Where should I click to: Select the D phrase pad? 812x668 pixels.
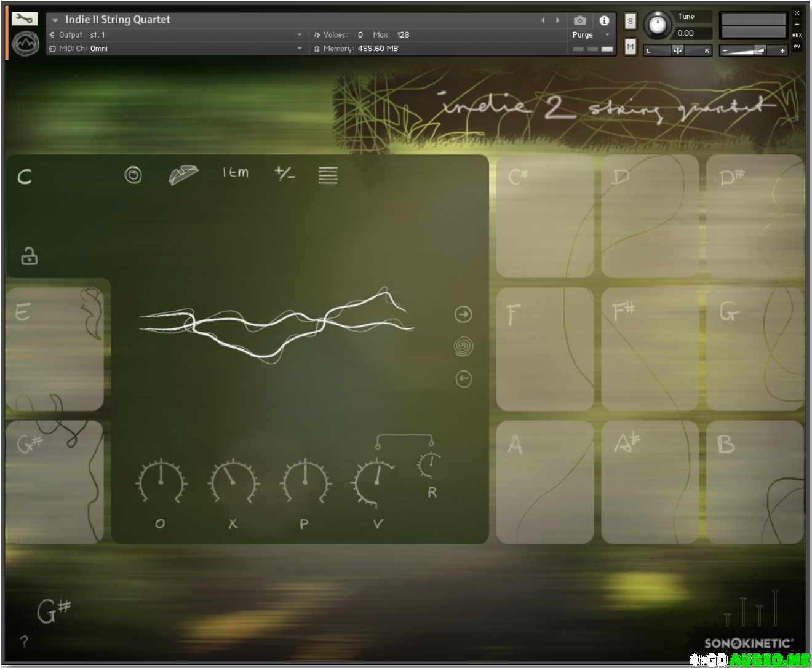click(650, 217)
